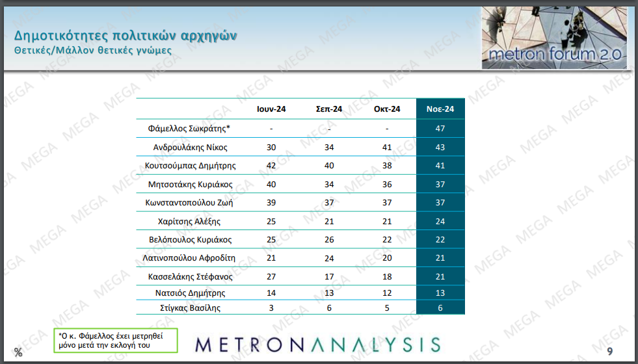Screen dimensions: 638x364
Task: Select the Ιουν-24 column header
Action: [271, 109]
